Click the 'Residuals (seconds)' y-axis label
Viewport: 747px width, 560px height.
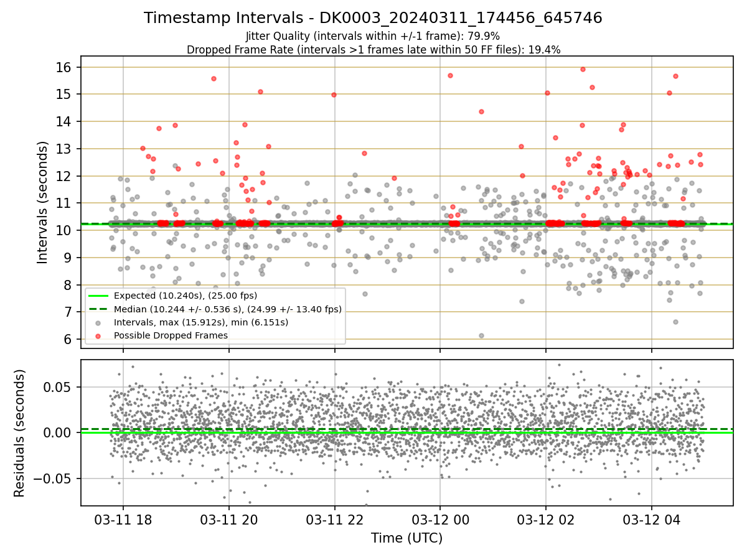pos(19,433)
